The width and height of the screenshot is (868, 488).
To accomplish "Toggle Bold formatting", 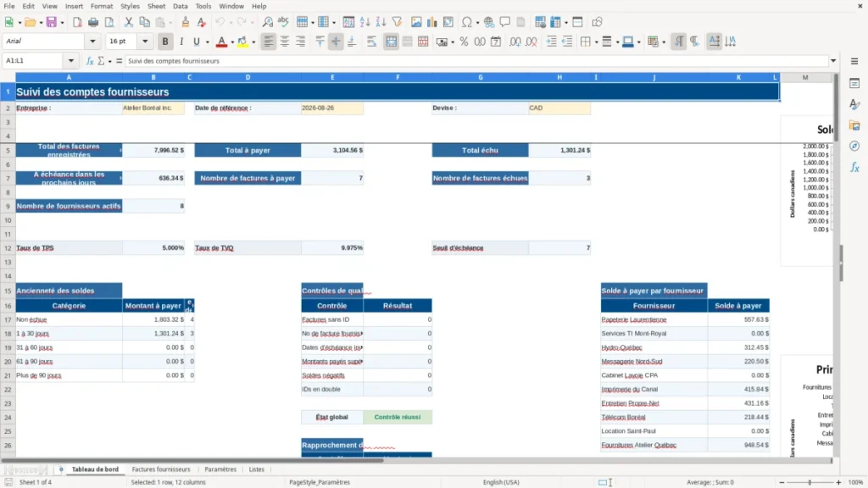I will pyautogui.click(x=165, y=42).
